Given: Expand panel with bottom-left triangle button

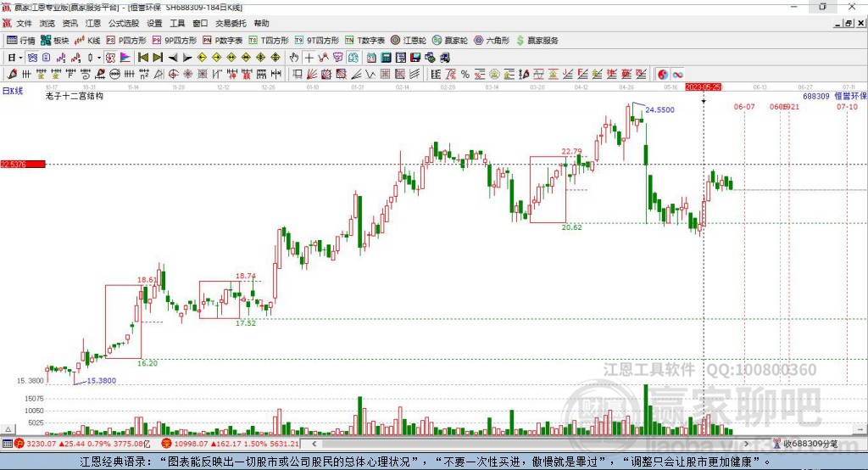Looking at the screenshot, I should 8,429.
